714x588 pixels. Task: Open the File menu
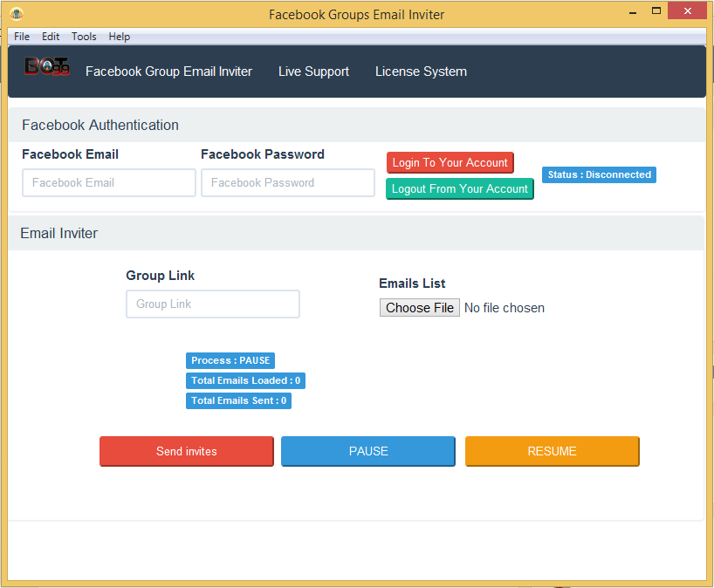(22, 37)
